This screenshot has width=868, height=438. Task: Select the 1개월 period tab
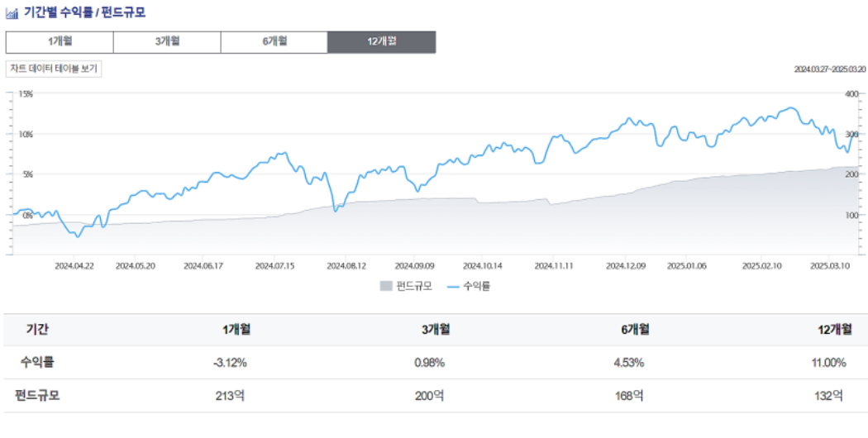pos(60,42)
